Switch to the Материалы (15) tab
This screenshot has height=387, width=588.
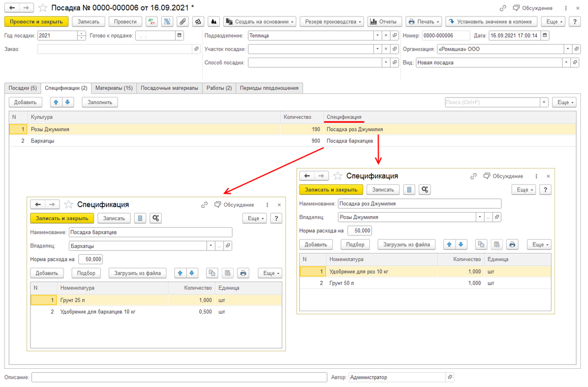point(113,88)
